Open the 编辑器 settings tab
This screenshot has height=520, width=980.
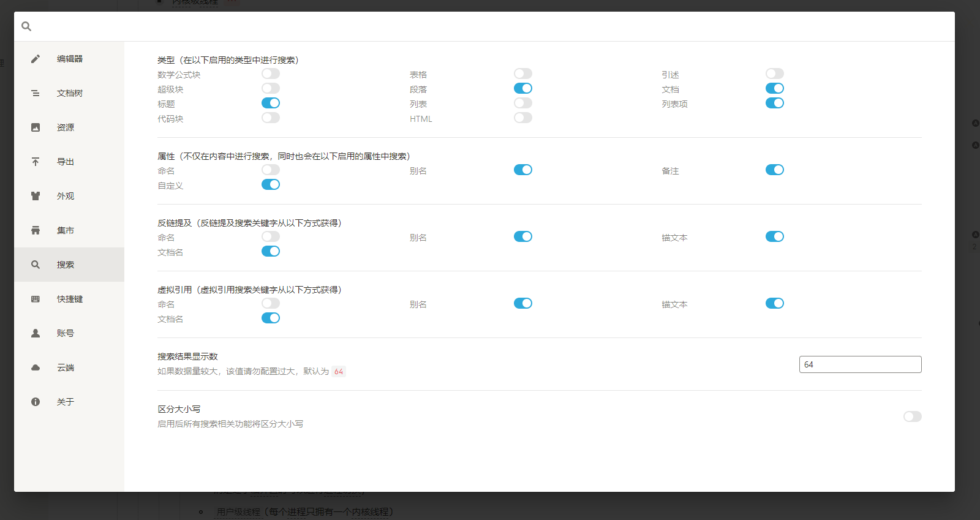click(69, 59)
